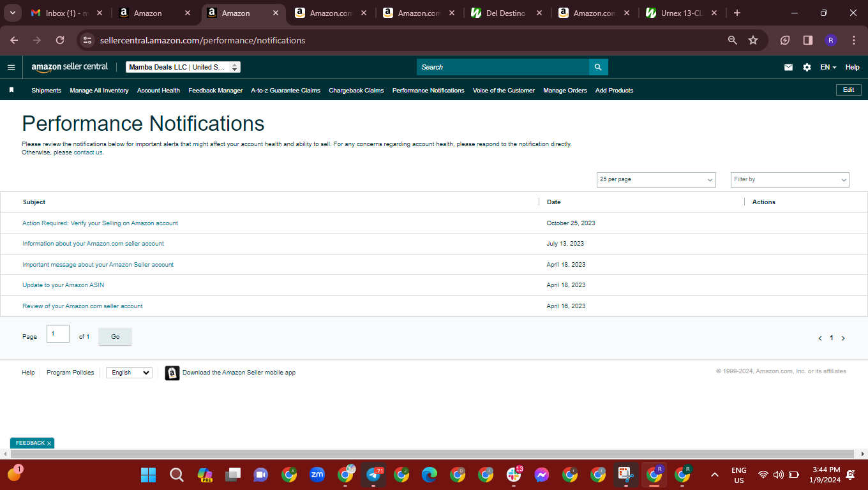Open the Feedback button
The image size is (868, 490).
coord(30,443)
